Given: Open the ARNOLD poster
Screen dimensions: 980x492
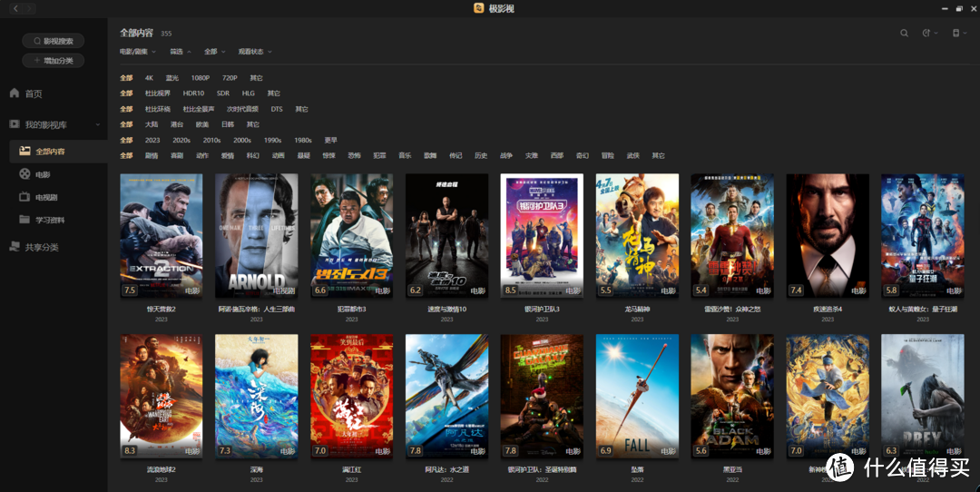Looking at the screenshot, I should (256, 236).
